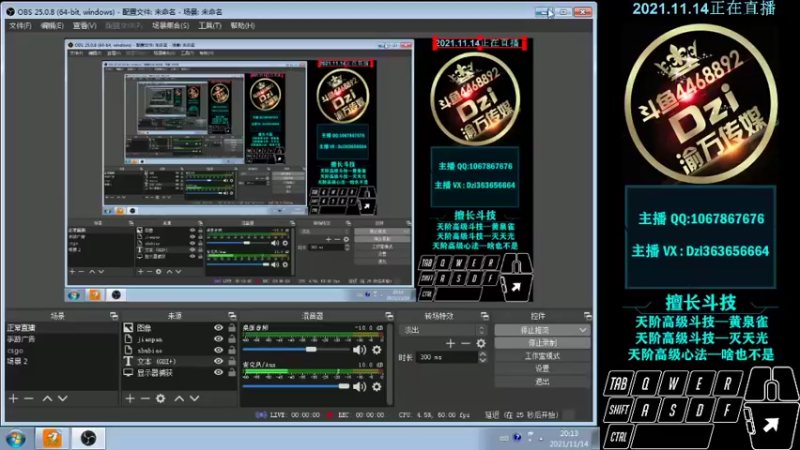Click the 退出 exit button

(542, 381)
